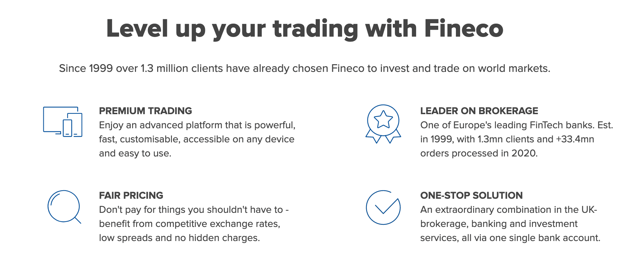644x253 pixels.
Task: Click the FAIR PRICING heading
Action: coord(131,196)
